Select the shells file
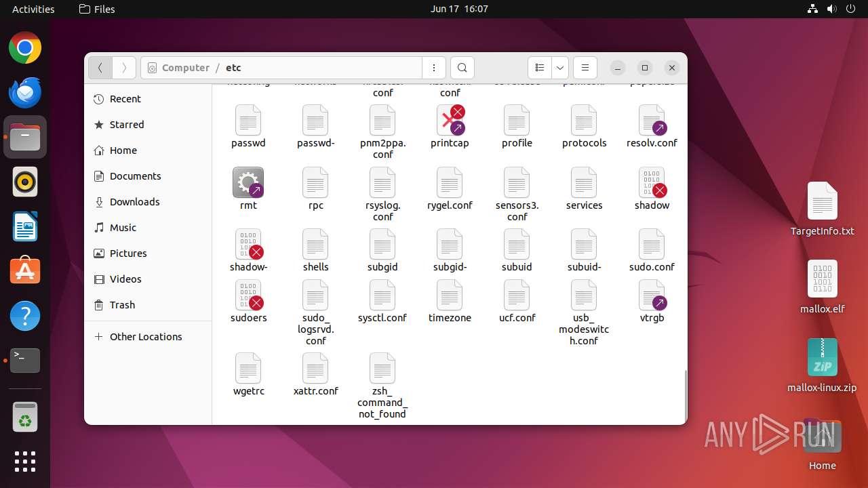 [315, 244]
